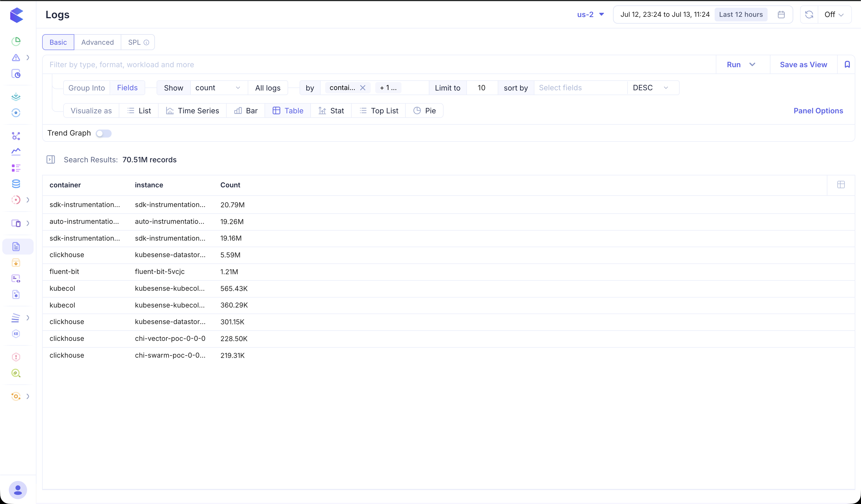The height and width of the screenshot is (504, 861).
Task: Open the alerts triangle icon in the sidebar
Action: coord(16,58)
